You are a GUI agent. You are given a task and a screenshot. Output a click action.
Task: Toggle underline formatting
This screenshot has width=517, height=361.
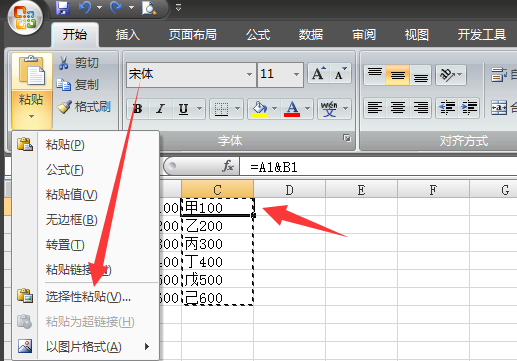point(184,108)
